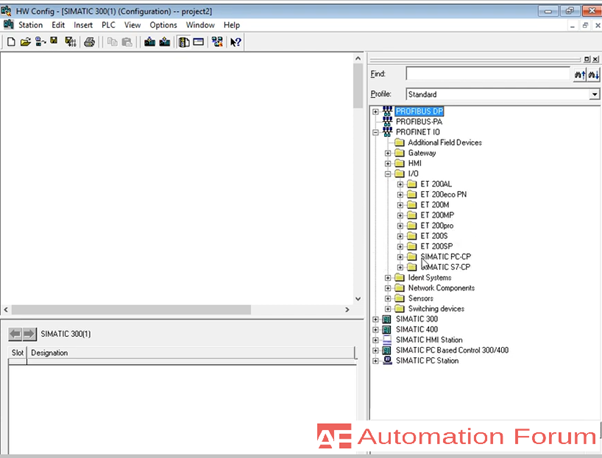The height and width of the screenshot is (458, 602).
Task: Click the Upload to PG icon
Action: click(165, 42)
